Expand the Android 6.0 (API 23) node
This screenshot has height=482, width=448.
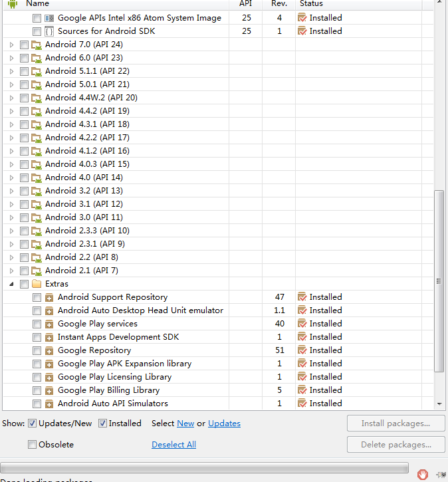(12, 58)
